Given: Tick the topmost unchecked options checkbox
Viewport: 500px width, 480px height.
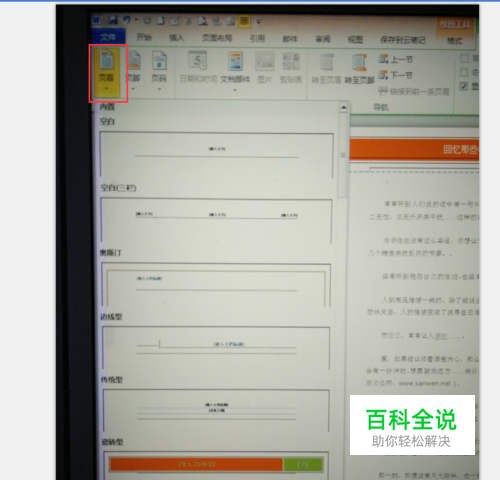Looking at the screenshot, I should point(464,58).
